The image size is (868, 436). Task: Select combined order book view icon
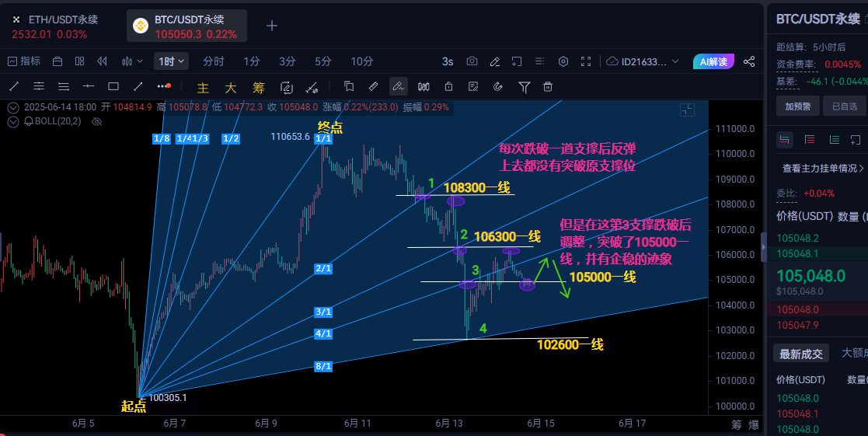784,139
